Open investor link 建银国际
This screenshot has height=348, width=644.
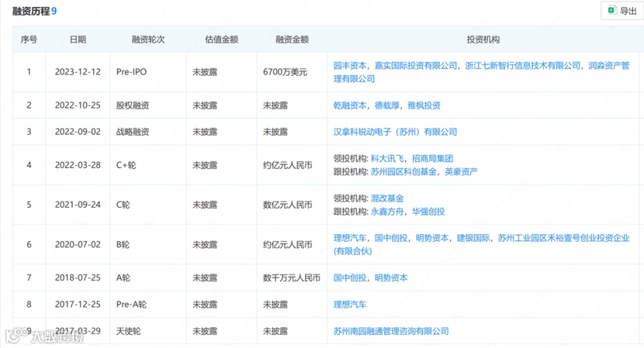point(473,238)
